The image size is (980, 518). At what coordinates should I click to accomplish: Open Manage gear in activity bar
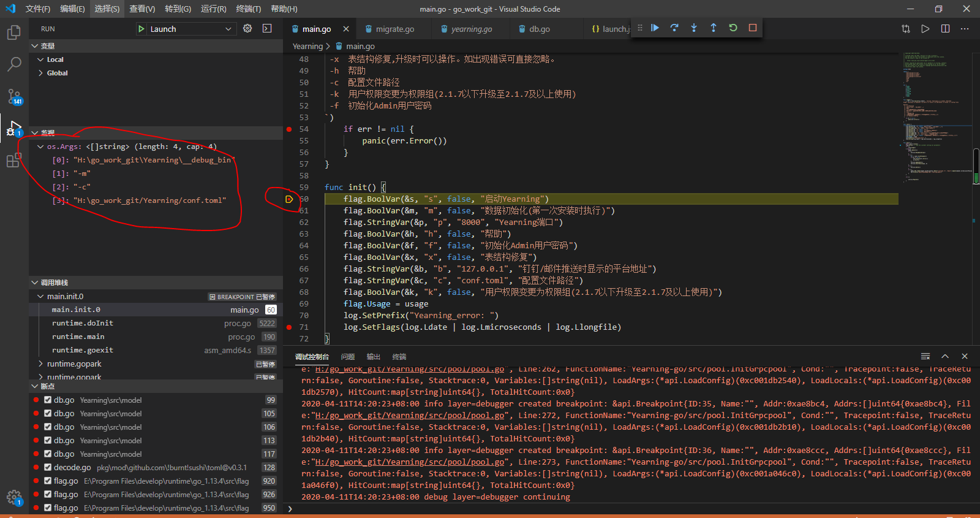[x=13, y=497]
